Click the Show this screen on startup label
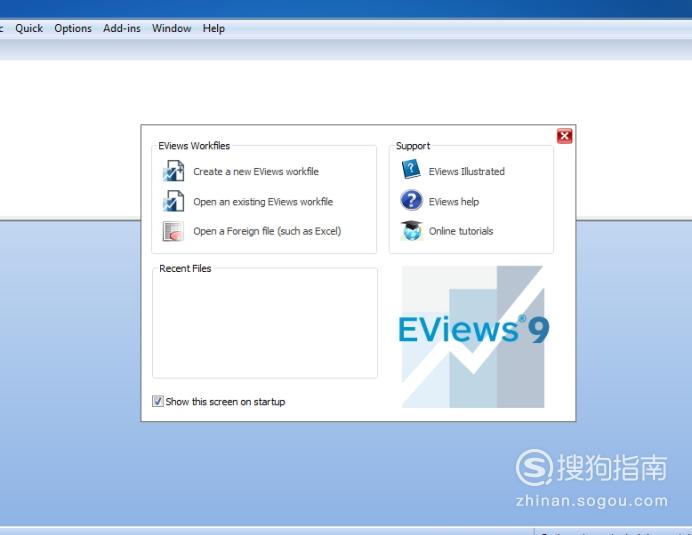 pos(226,402)
